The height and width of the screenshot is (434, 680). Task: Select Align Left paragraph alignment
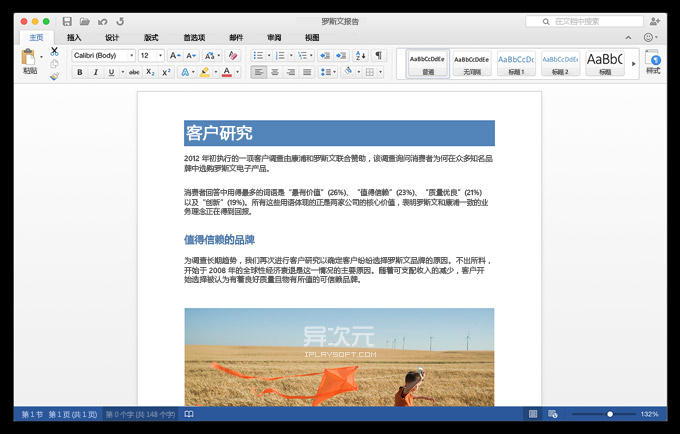[x=258, y=72]
